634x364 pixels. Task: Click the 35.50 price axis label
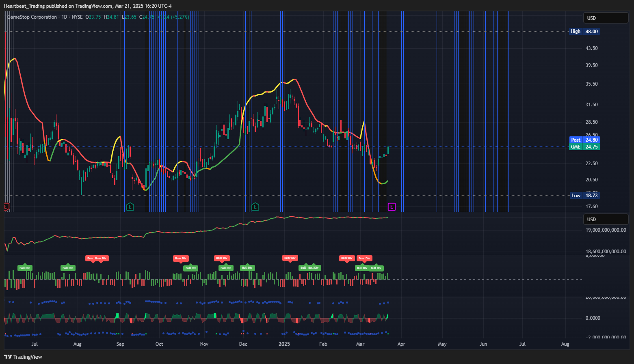pos(591,84)
